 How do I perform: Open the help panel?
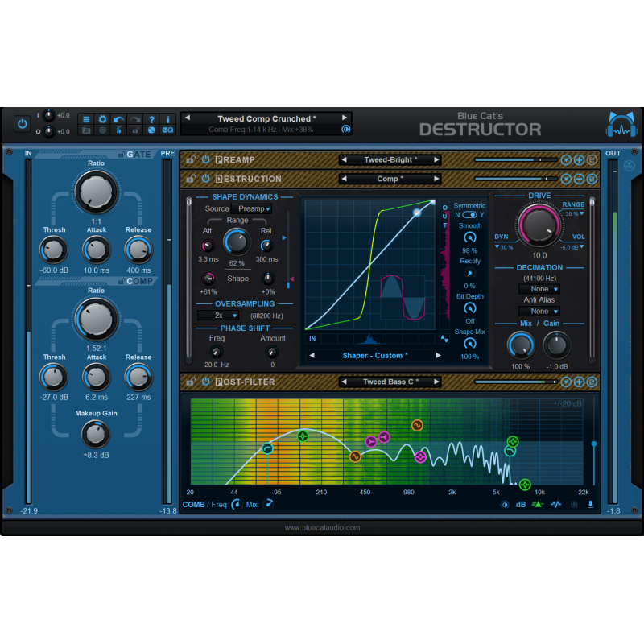pos(152,119)
